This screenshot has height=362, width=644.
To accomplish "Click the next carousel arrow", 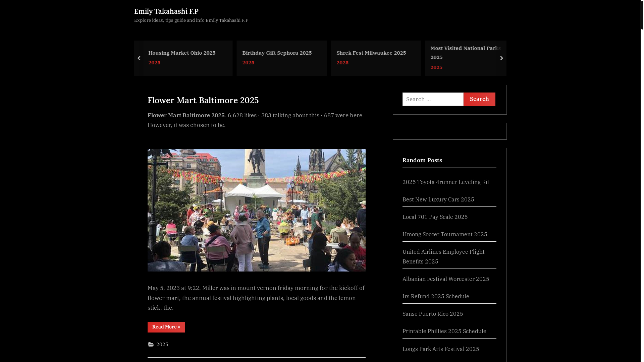I will [501, 58].
